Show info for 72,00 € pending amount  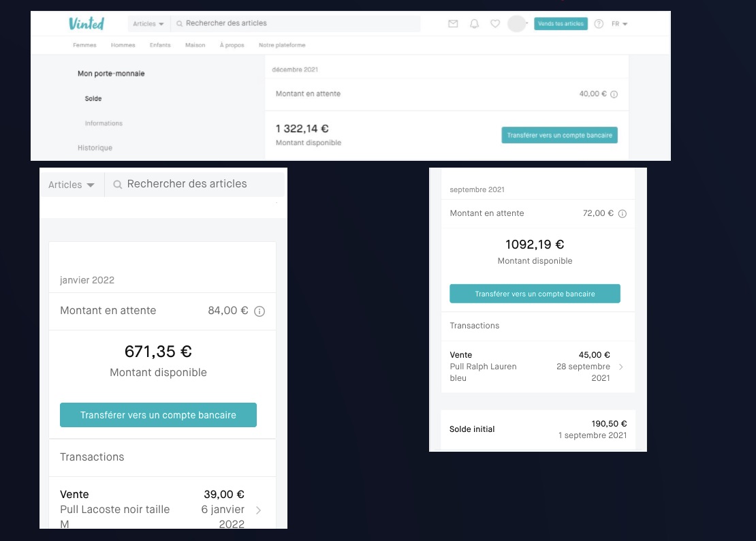[x=623, y=213]
